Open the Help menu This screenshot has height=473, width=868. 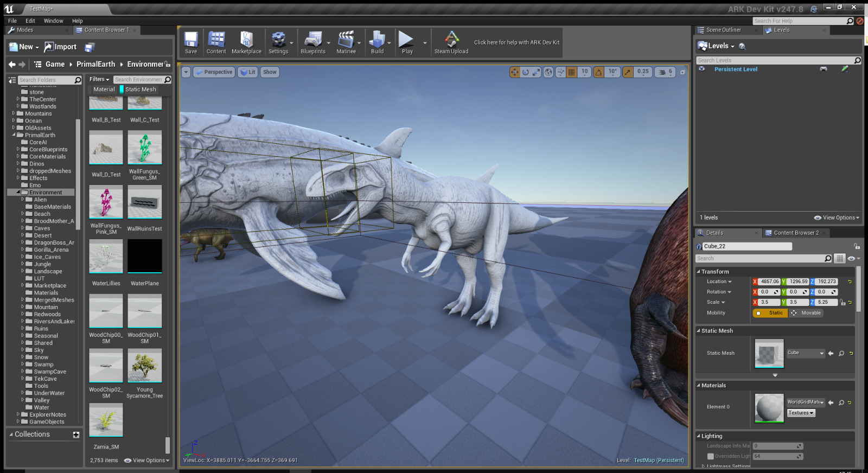pyautogui.click(x=78, y=21)
